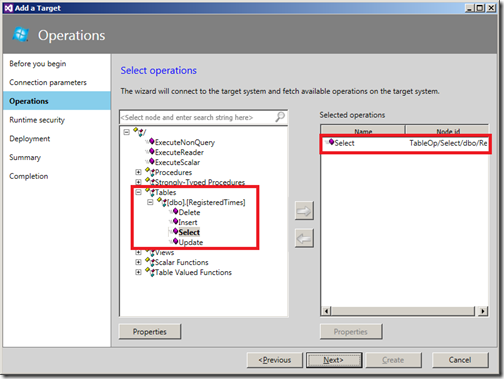Click the ExecuteNonQuery operation icon
Viewport: 504px width, 379px height.
pos(151,142)
